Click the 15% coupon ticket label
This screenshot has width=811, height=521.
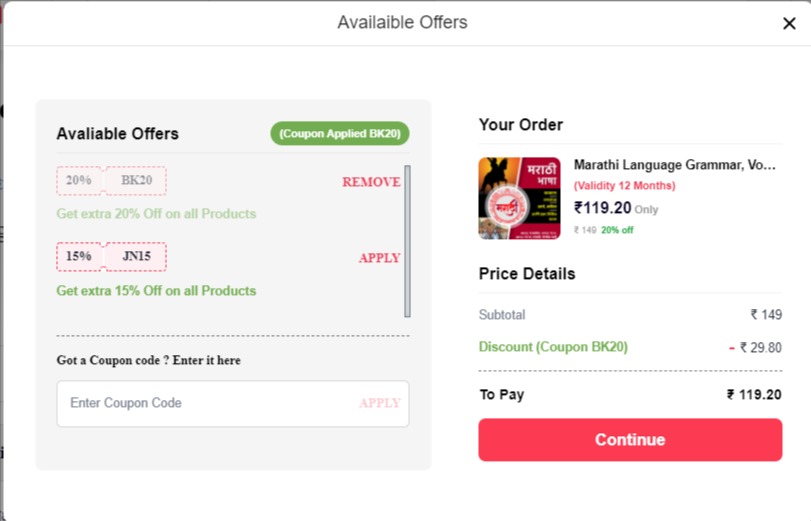[x=79, y=257]
